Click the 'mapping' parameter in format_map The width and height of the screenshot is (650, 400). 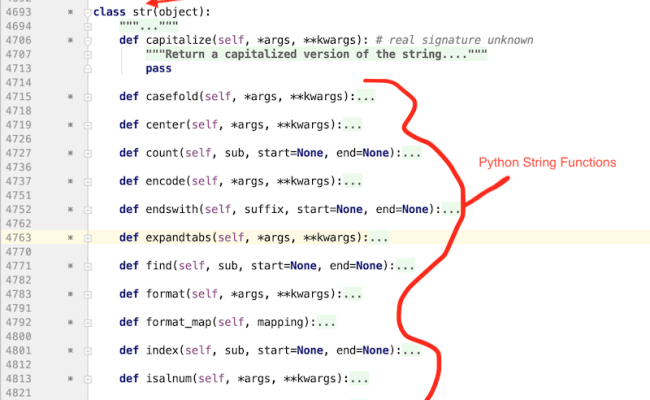(280, 322)
